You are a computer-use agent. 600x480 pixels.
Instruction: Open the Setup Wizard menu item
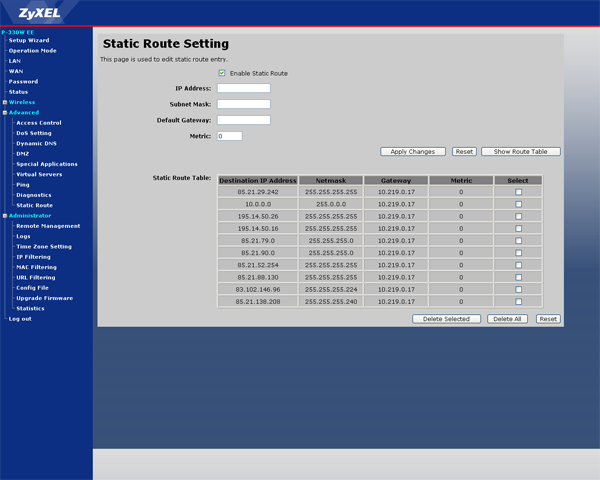click(x=29, y=40)
